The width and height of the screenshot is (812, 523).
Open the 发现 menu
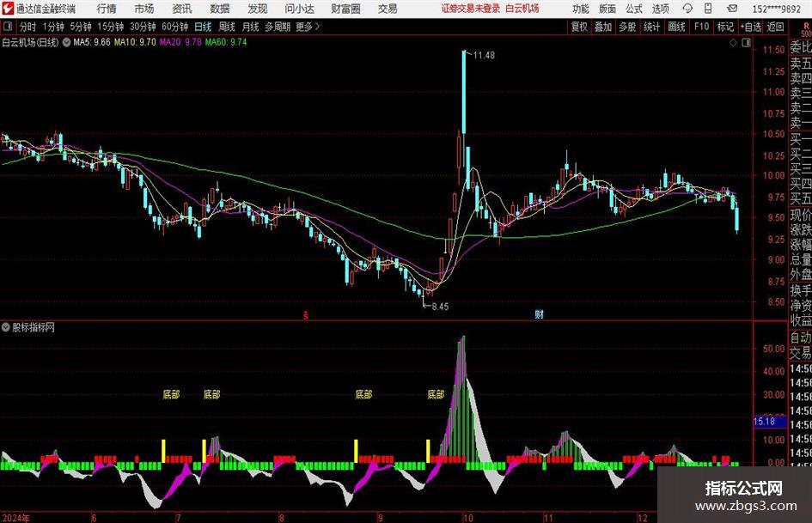[x=258, y=9]
